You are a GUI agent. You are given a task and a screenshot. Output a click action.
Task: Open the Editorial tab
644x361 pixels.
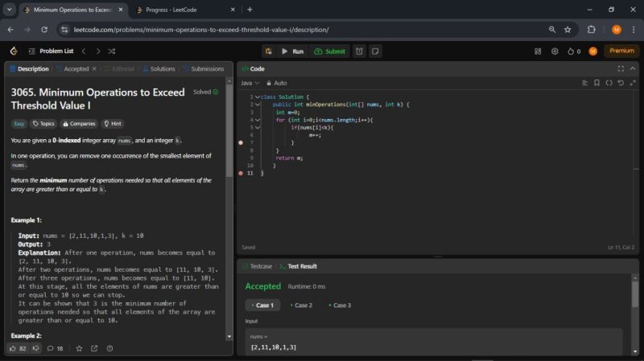(119, 69)
